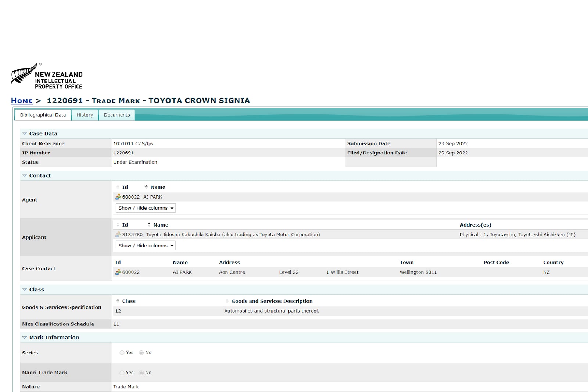Screen dimensions: 588x392
Task: Go to the Home breadcrumb link
Action: (22, 101)
